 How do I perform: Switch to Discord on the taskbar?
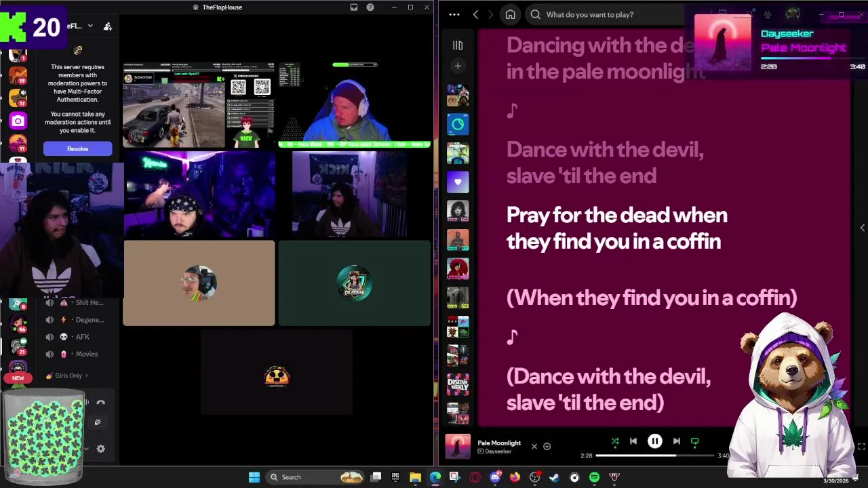click(495, 477)
